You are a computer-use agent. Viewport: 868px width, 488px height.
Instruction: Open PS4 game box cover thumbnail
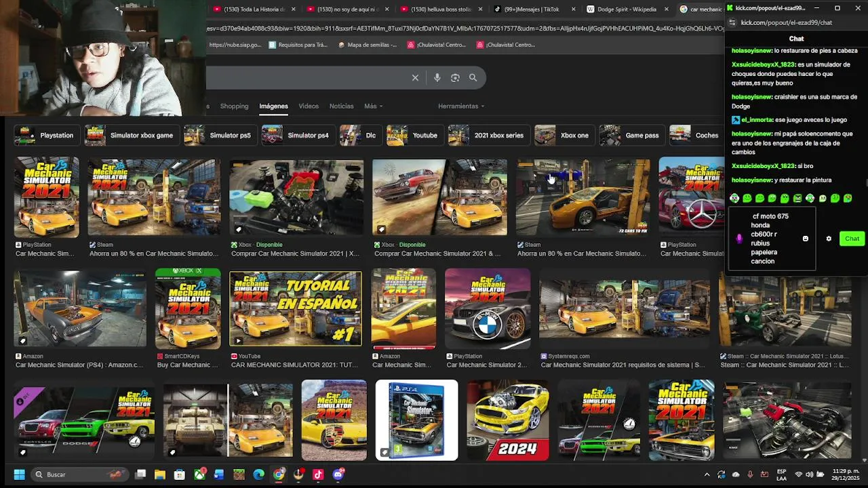tap(416, 420)
